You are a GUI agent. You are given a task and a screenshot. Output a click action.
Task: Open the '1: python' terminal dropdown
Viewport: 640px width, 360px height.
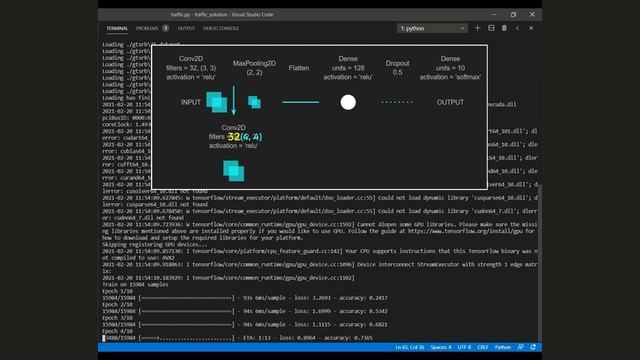(432, 28)
